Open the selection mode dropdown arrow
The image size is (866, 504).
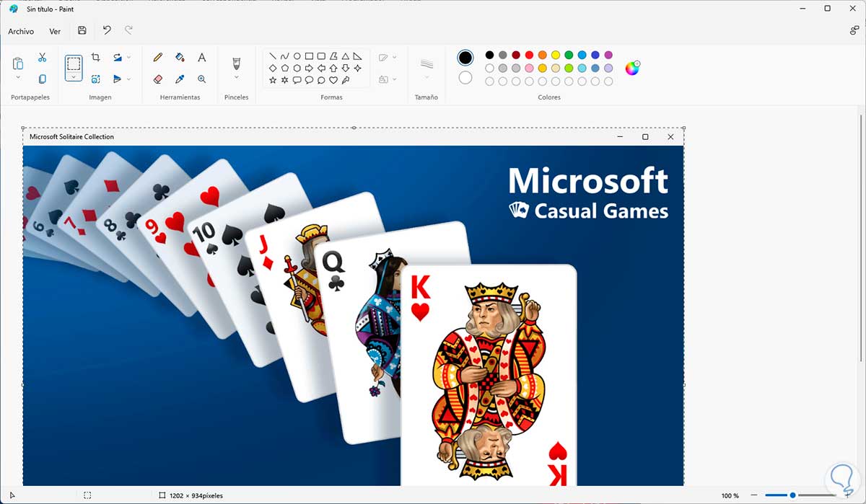[x=73, y=76]
